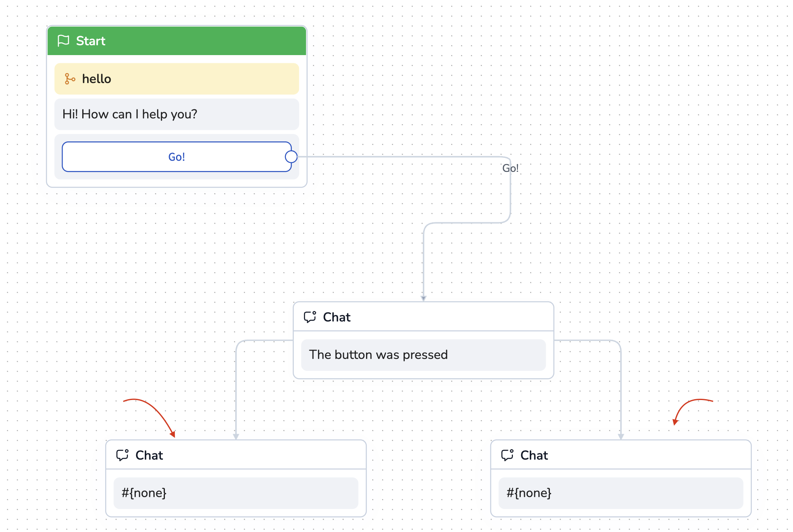This screenshot has height=532, width=793.
Task: Click the Go! button's output connector circle
Action: coord(291,157)
